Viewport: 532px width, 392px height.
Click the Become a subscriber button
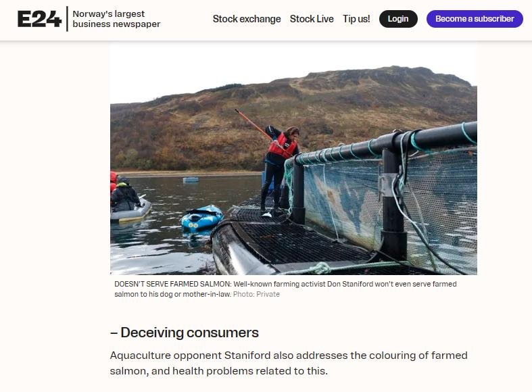coord(475,19)
